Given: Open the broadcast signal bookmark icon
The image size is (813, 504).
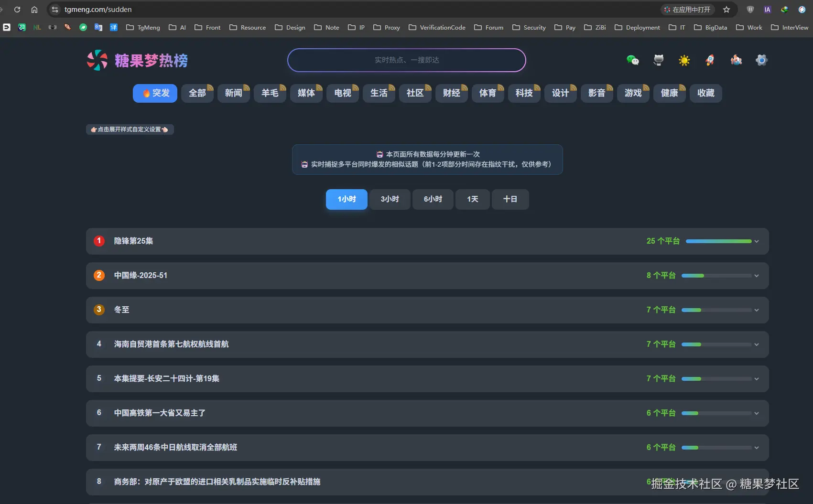Looking at the screenshot, I should tap(53, 27).
